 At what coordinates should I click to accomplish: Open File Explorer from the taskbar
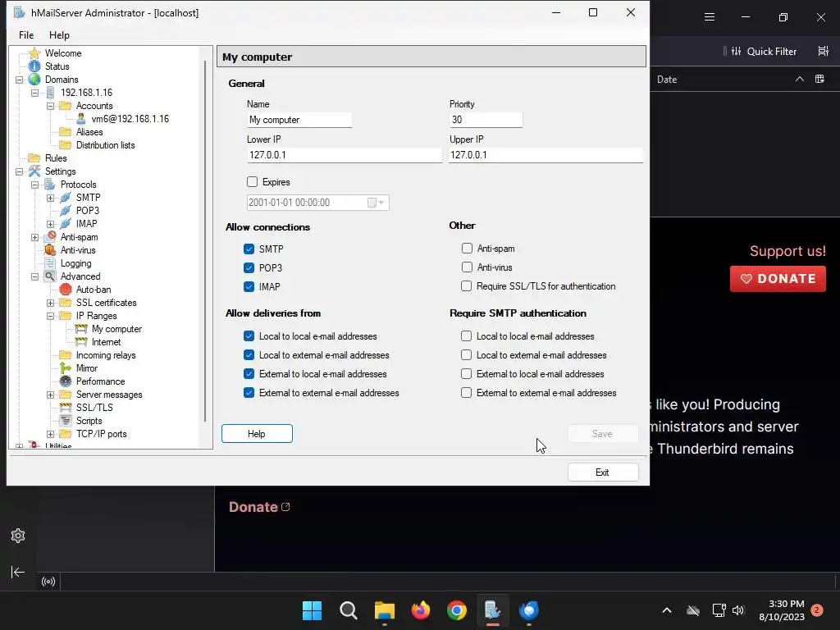point(385,610)
